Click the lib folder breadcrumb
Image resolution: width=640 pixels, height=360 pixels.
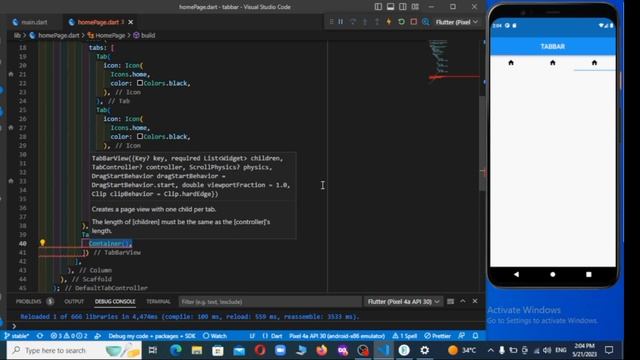17,36
